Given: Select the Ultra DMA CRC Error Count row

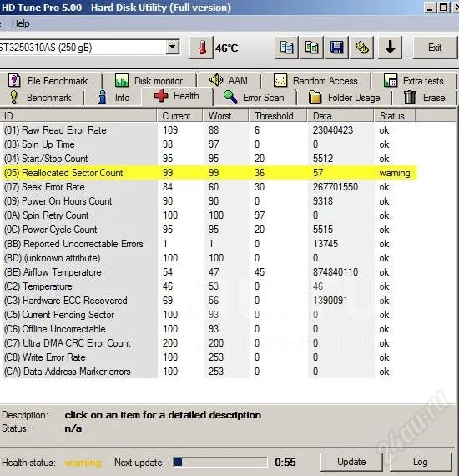Looking at the screenshot, I should click(209, 343).
